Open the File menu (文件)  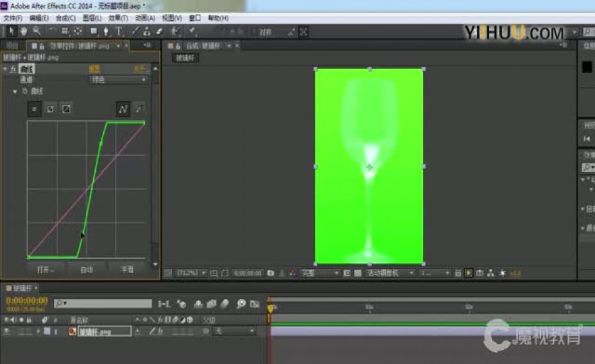tap(13, 18)
